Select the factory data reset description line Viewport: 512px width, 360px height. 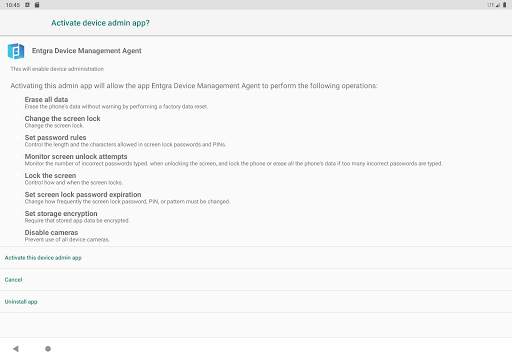click(x=116, y=107)
